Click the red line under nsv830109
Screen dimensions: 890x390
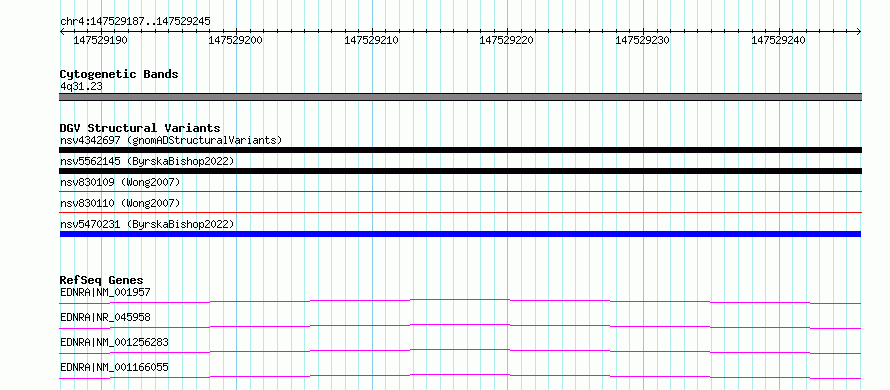coord(460,192)
